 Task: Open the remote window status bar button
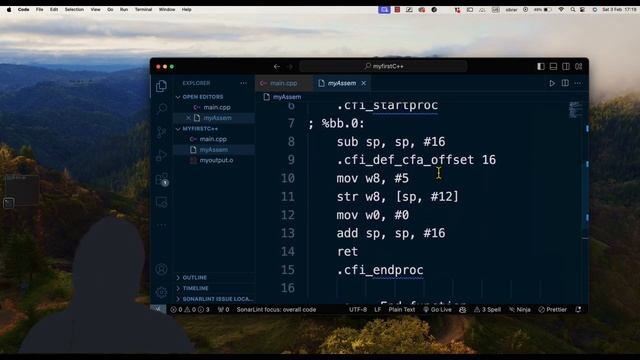click(158, 310)
